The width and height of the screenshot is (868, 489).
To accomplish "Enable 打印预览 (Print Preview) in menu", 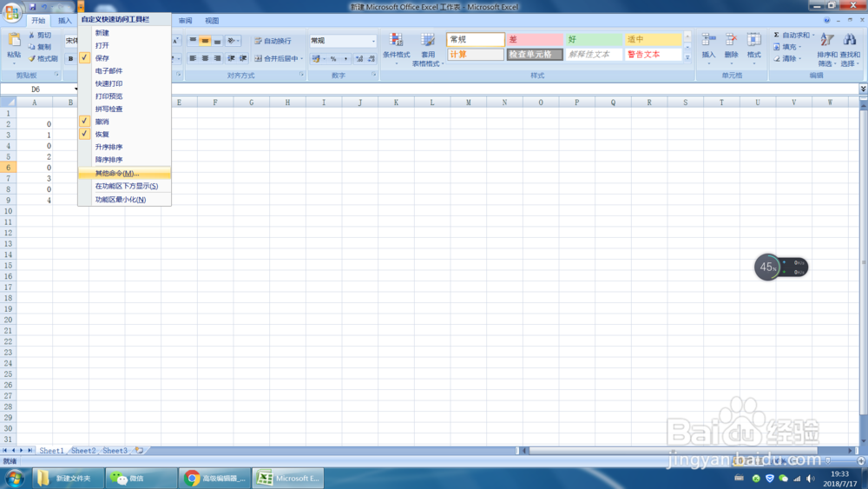I will pyautogui.click(x=124, y=96).
